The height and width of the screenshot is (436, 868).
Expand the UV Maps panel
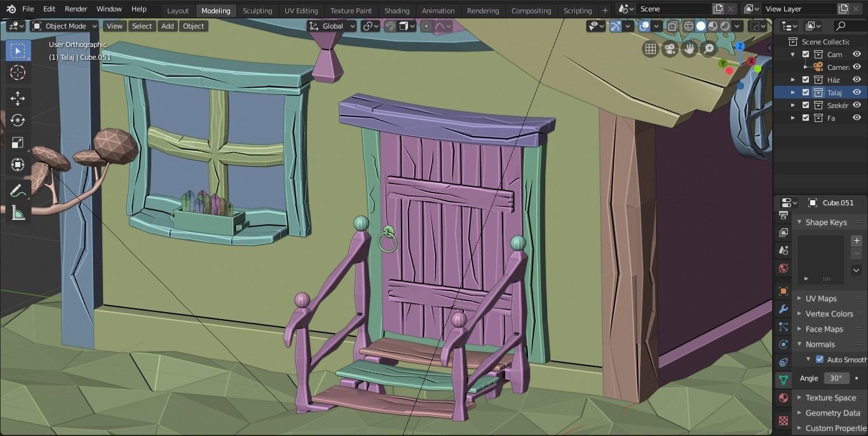[799, 299]
